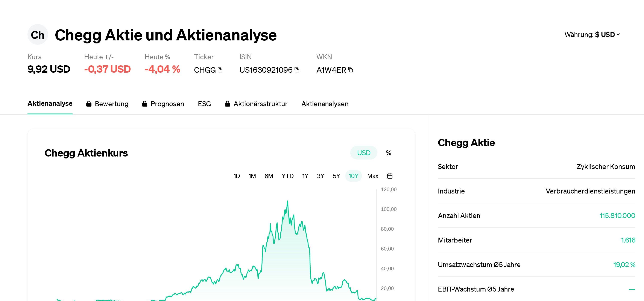Viewport: 644px width, 301px height.
Task: Click the ISIN value US1630921096
Action: [x=266, y=70]
